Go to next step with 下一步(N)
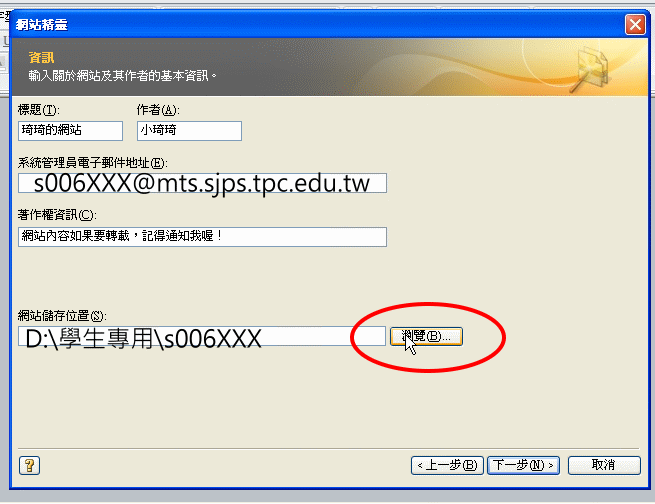This screenshot has height=504, width=655. pyautogui.click(x=523, y=465)
